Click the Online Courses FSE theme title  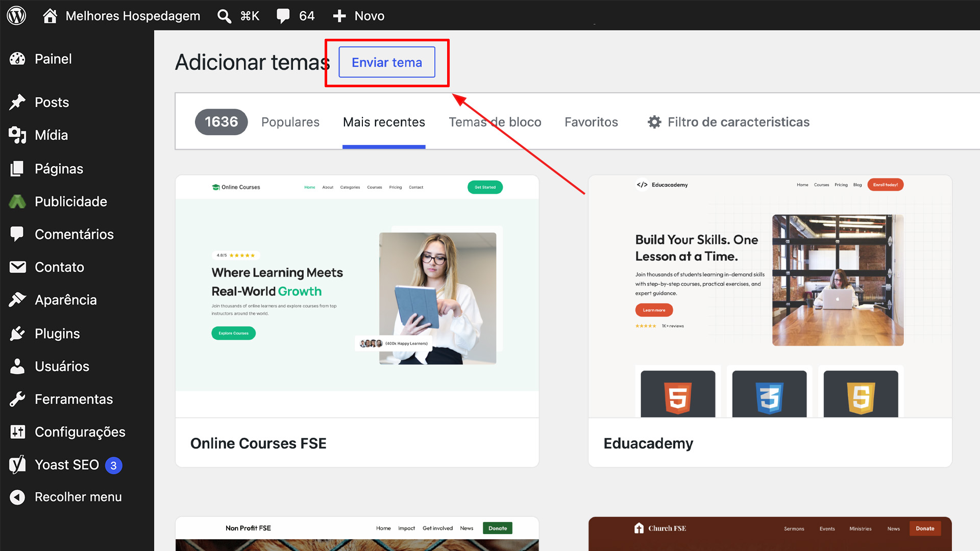[x=258, y=443]
